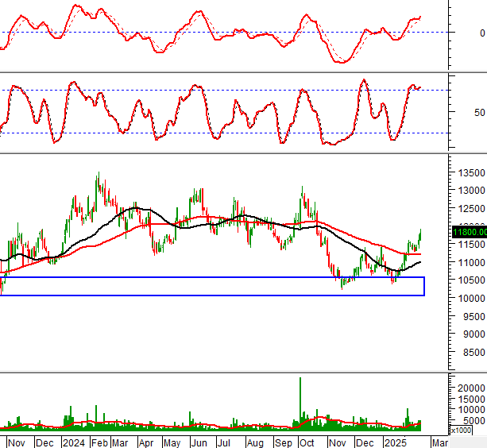This screenshot has width=487, height=448.
Task: Click the Oct label on time axis
Action: [x=307, y=442]
